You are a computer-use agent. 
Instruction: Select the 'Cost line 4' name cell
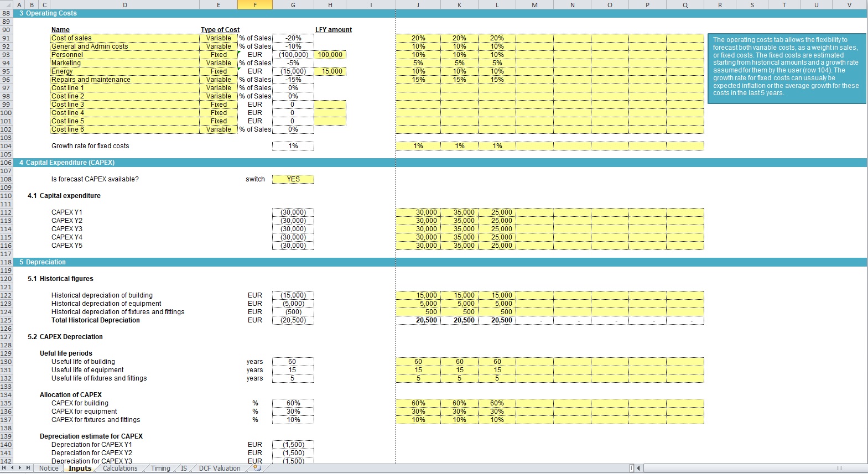pos(125,113)
